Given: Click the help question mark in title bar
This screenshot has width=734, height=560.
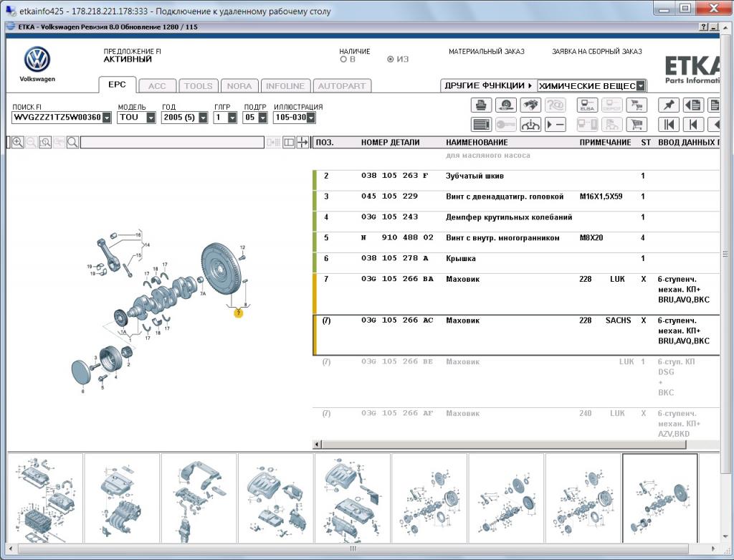Looking at the screenshot, I should point(704,27).
